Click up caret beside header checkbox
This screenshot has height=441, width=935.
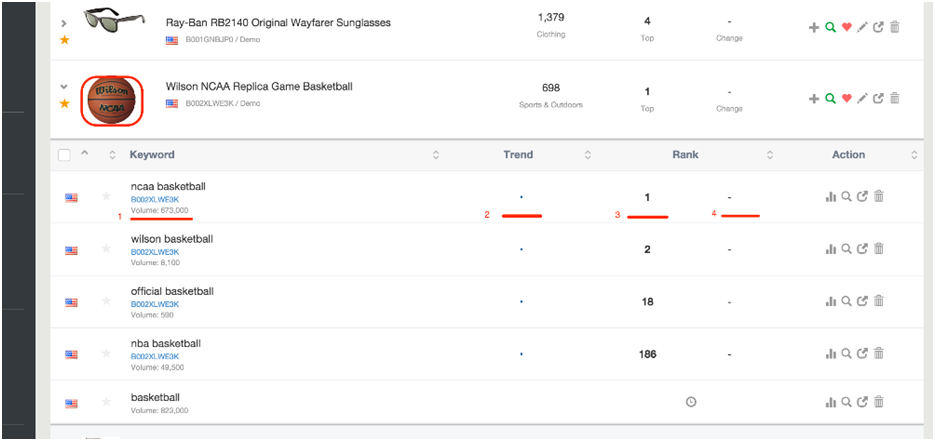(84, 153)
